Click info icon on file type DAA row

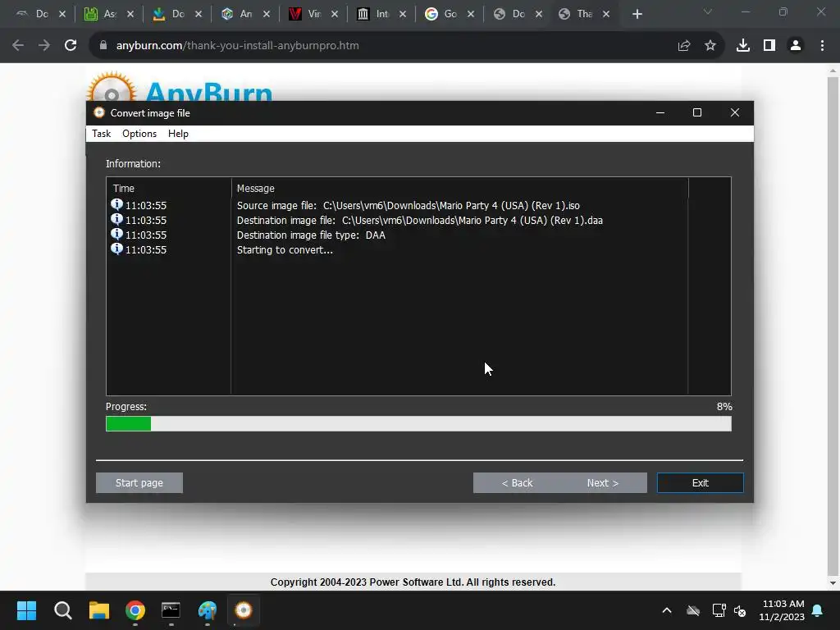[x=116, y=234]
